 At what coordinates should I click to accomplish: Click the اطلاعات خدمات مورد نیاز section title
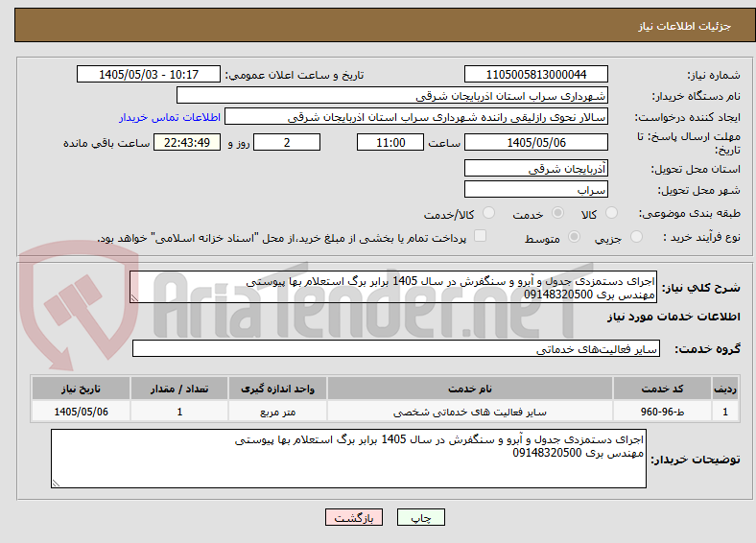point(673,317)
